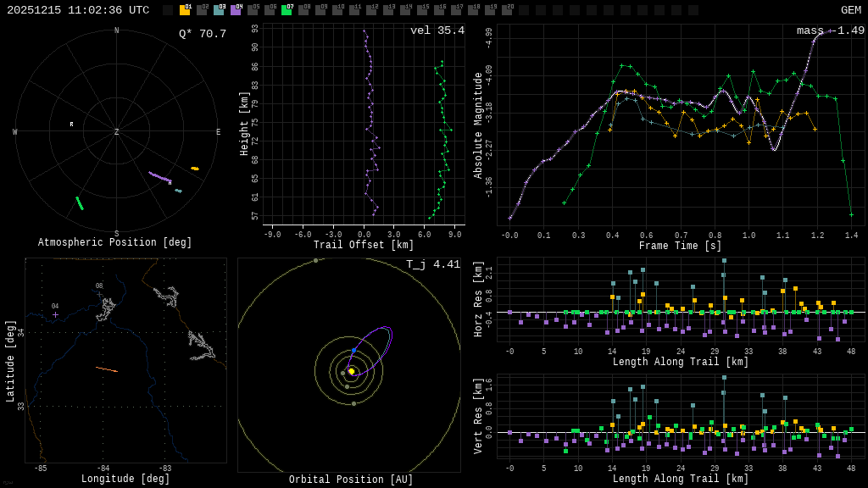
Task: Click the green meteor trail in sky plot
Action: coord(80,203)
